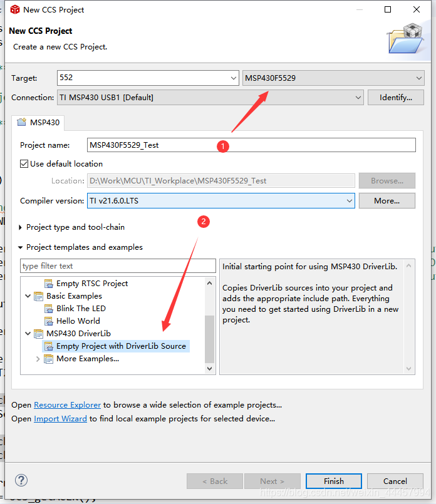436x504 pixels.
Task: Open the Target filter 552 dropdown
Action: point(234,78)
